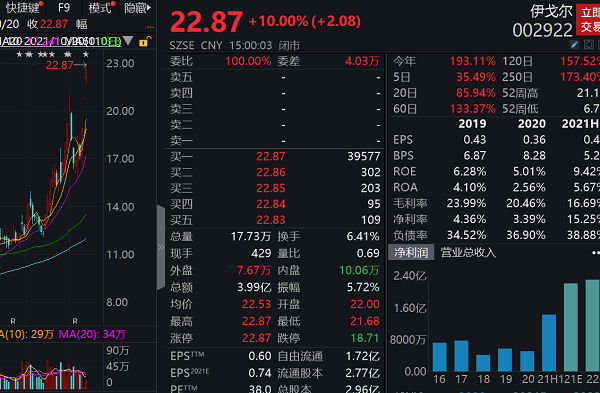Click the leftmost star marker above the K-line
This screenshot has width=600, height=393.
(x=19, y=54)
